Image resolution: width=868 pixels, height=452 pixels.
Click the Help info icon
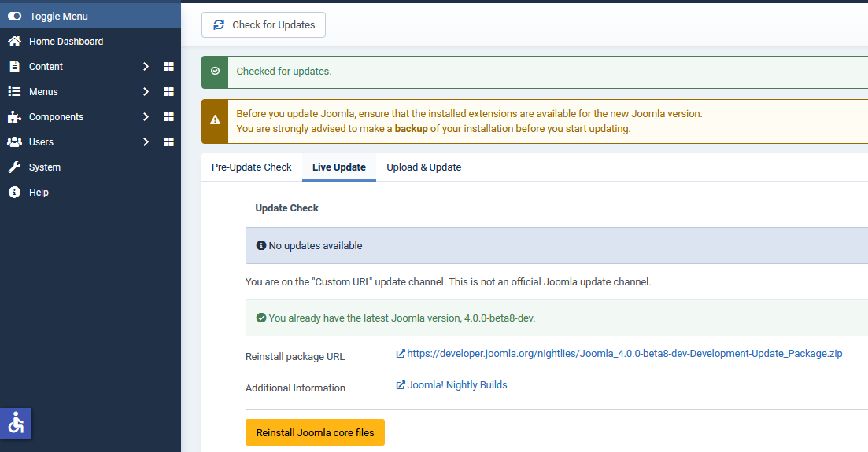pyautogui.click(x=14, y=193)
